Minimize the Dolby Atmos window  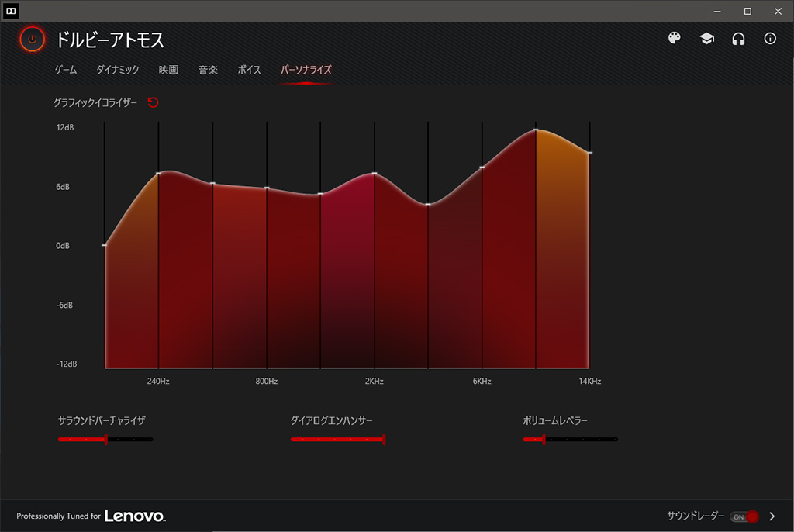click(717, 11)
